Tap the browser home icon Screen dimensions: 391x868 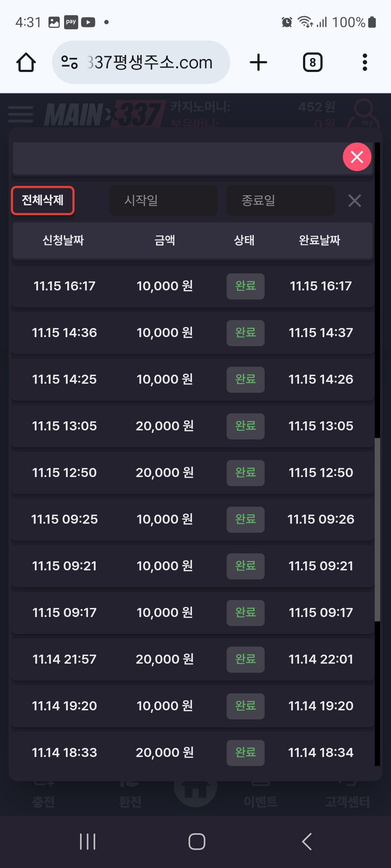pos(26,63)
